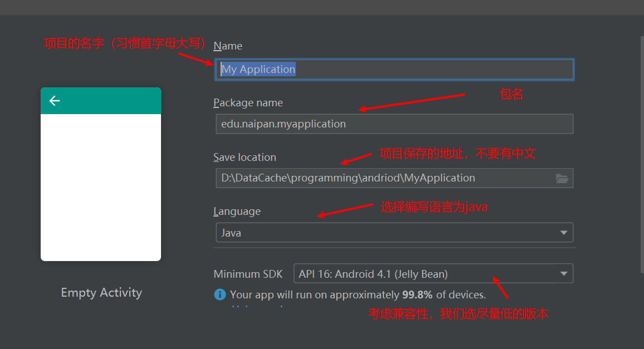This screenshot has height=349, width=644.
Task: Click the blue info icon about device coverage
Action: [220, 295]
